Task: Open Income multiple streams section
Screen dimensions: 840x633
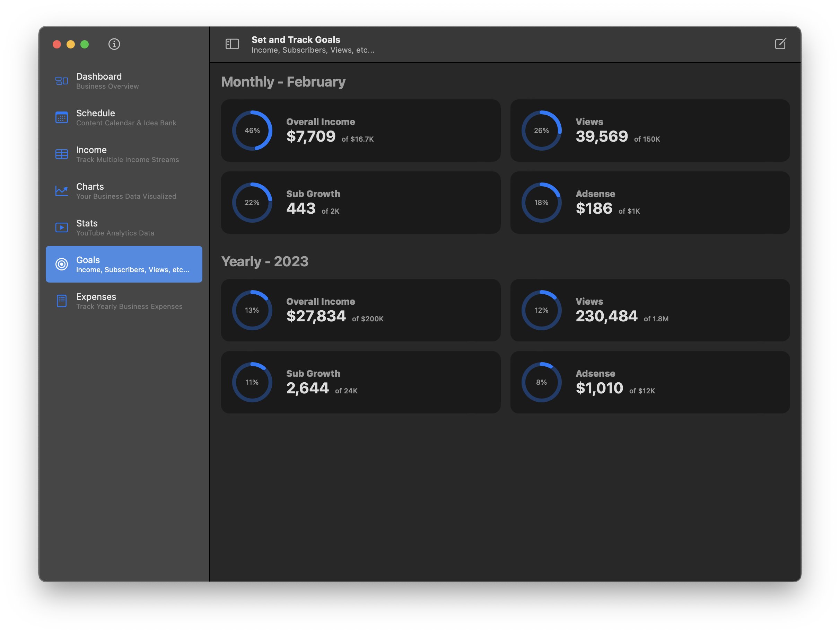Action: point(127,154)
